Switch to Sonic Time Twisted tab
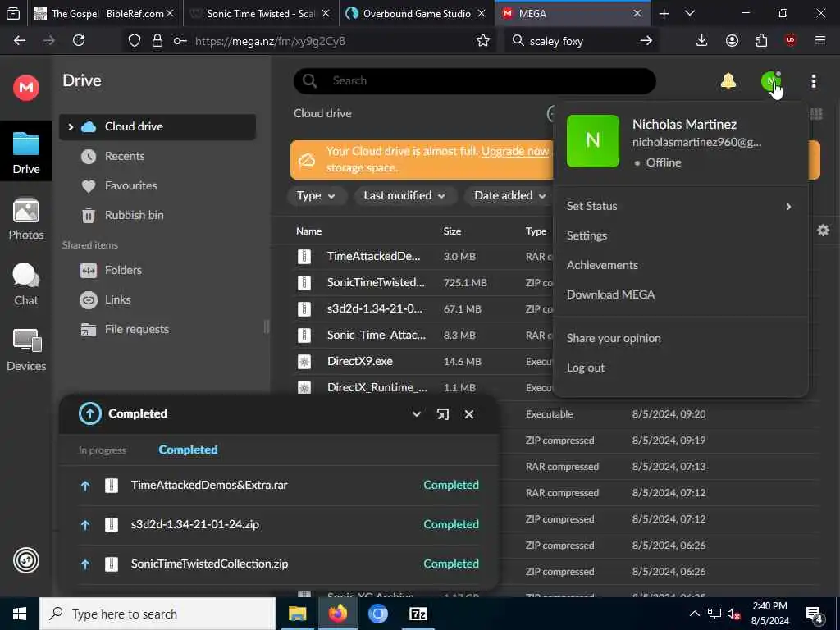The width and height of the screenshot is (840, 630). coord(261,14)
